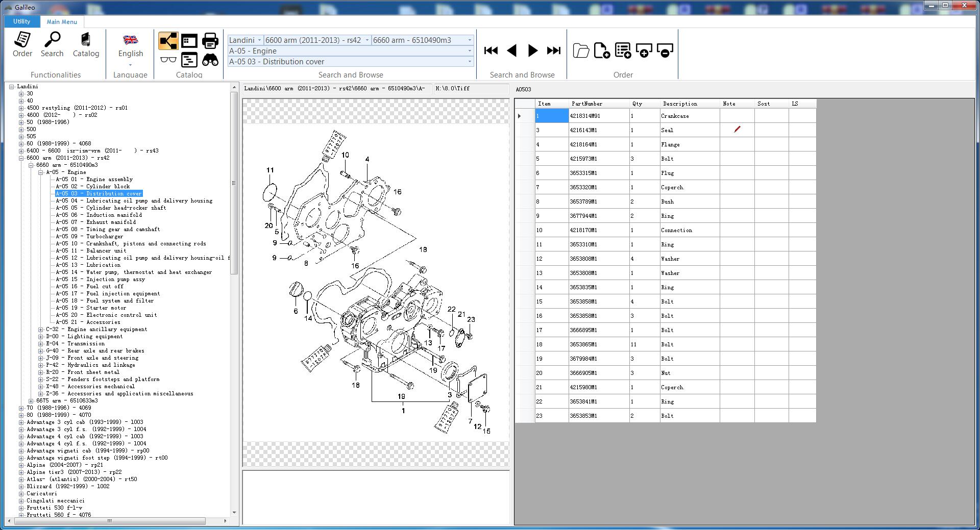Jump to last record button
The width and height of the screenshot is (980, 530).
coord(554,51)
